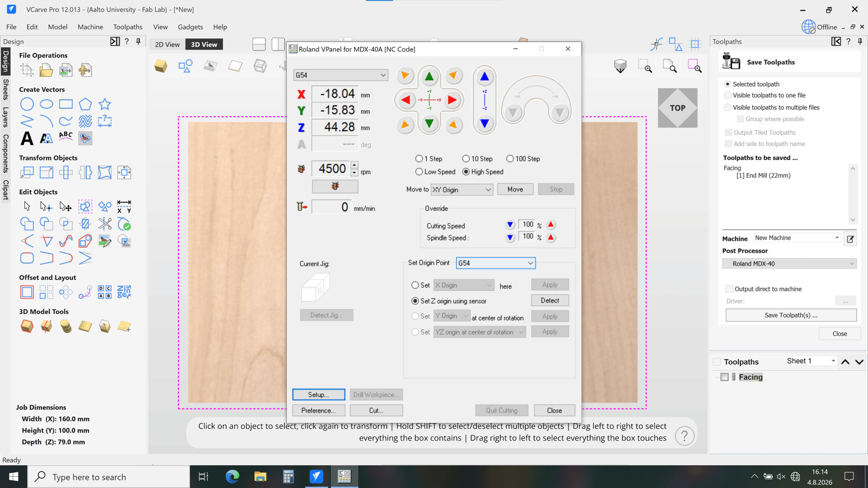Open Microsoft Edge from taskbar
Viewport: 868px width, 488px height.
coord(232,477)
